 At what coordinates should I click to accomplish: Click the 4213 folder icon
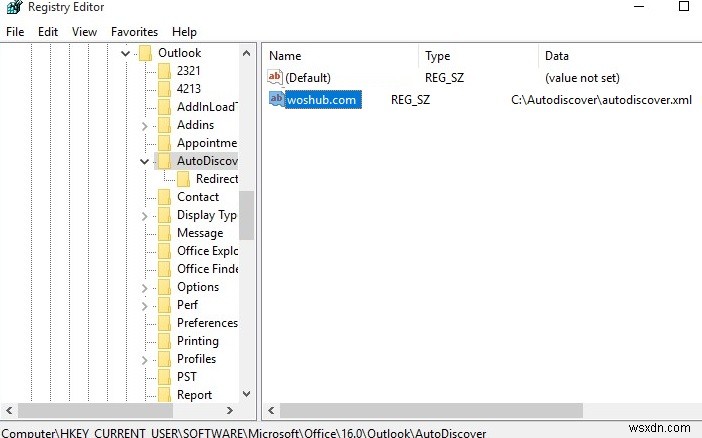(x=164, y=89)
